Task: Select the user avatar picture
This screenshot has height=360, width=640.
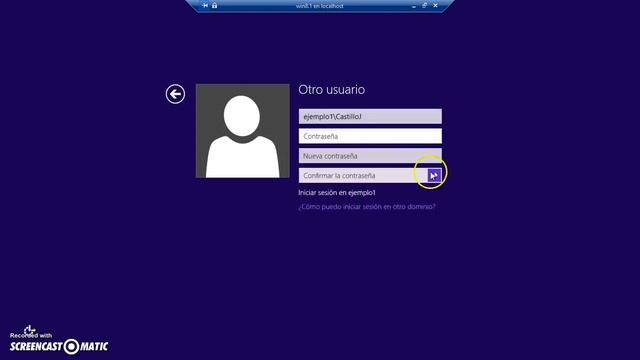Action: click(x=242, y=131)
